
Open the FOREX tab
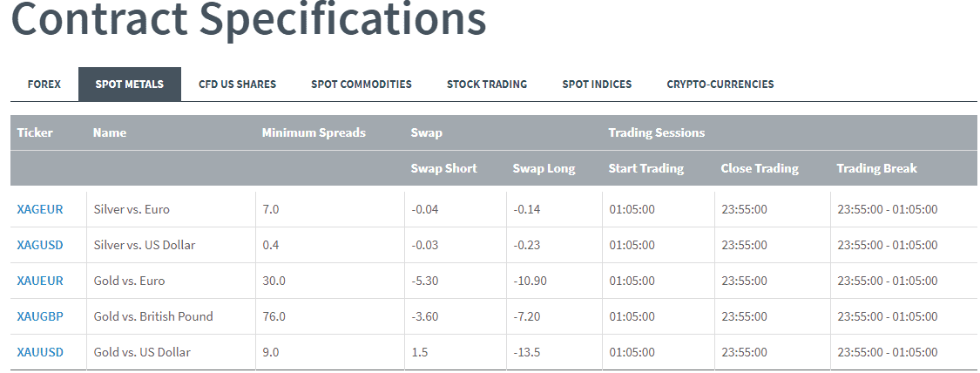pos(44,85)
